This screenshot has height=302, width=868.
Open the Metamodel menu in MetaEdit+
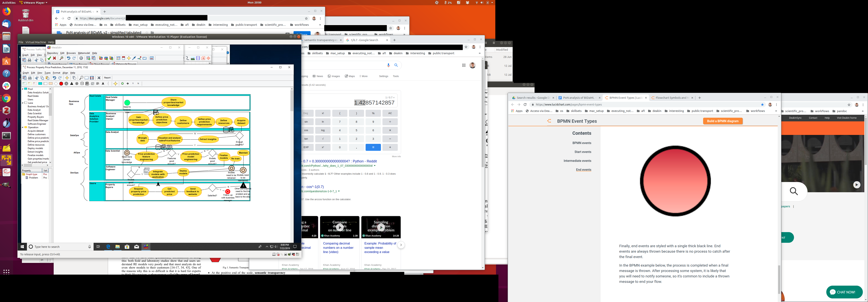click(84, 53)
